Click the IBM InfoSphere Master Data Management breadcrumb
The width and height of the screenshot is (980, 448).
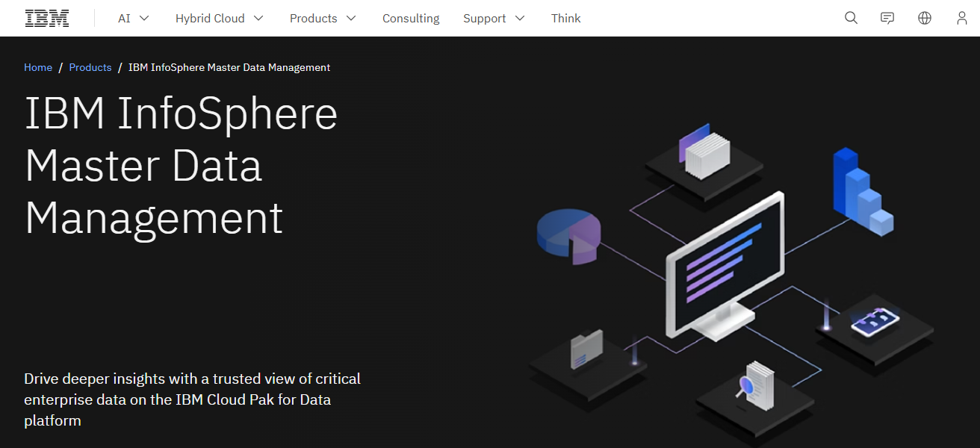click(229, 67)
